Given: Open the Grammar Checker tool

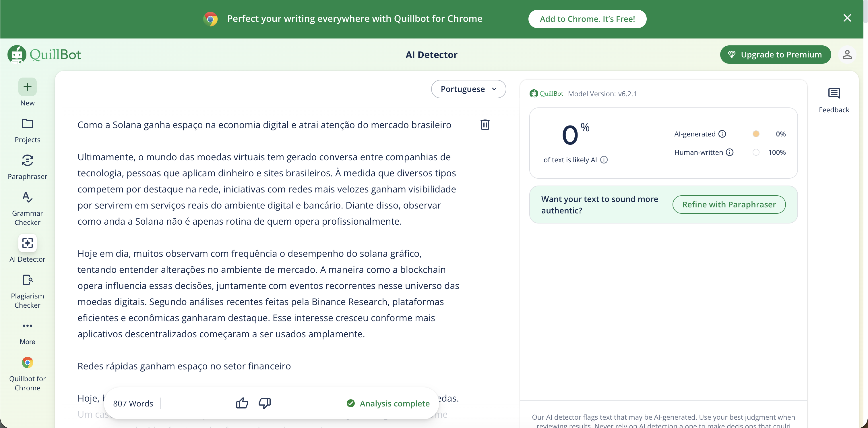Looking at the screenshot, I should click(x=27, y=197).
